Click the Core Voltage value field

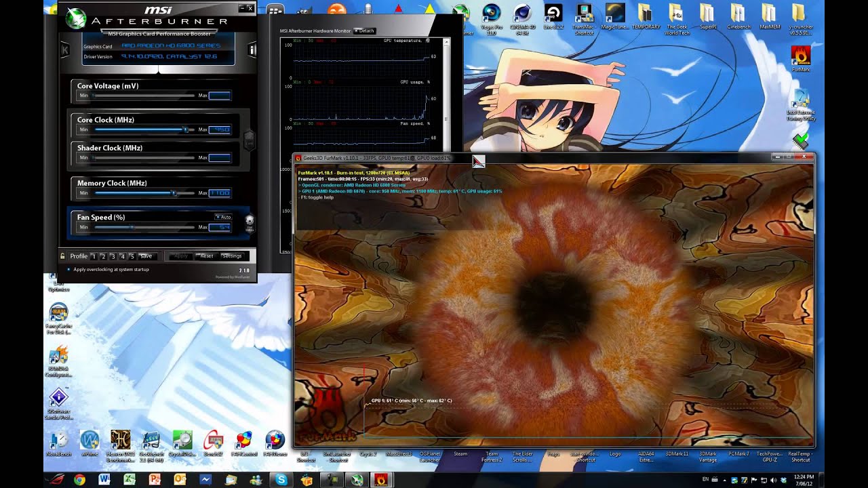point(220,96)
